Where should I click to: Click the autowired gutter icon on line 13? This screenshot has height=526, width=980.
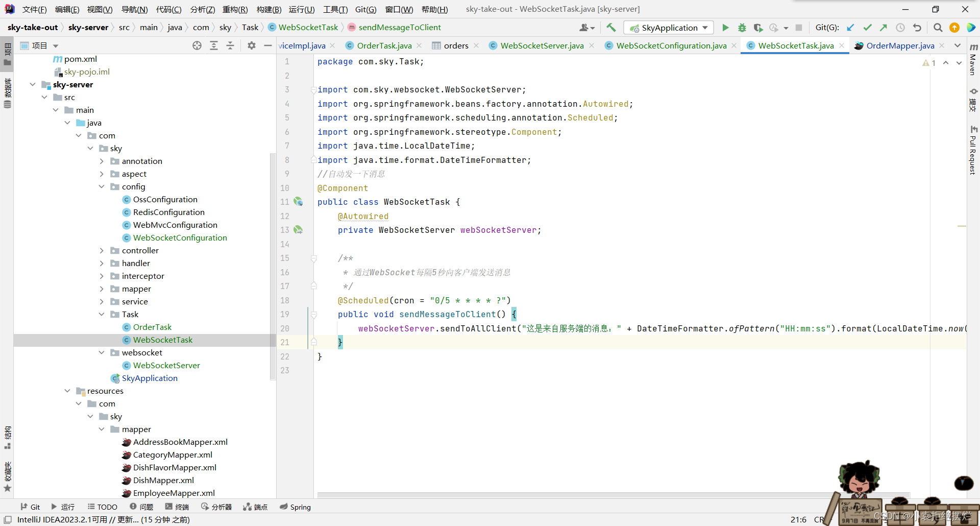(x=299, y=230)
